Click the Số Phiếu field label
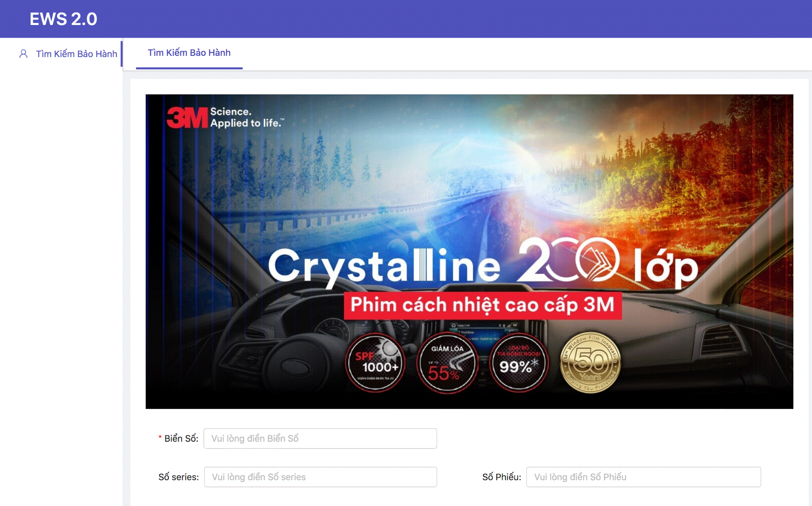812x506 pixels. click(x=501, y=477)
